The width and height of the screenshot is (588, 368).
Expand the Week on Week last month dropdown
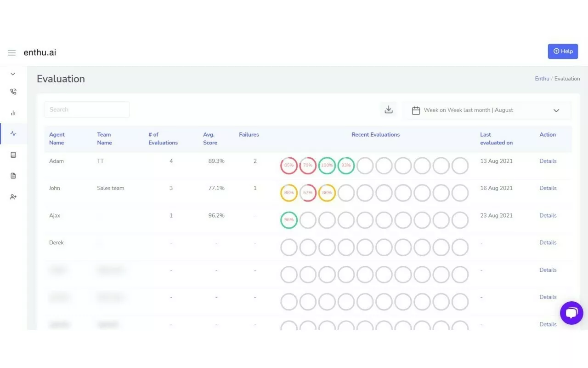(x=556, y=110)
